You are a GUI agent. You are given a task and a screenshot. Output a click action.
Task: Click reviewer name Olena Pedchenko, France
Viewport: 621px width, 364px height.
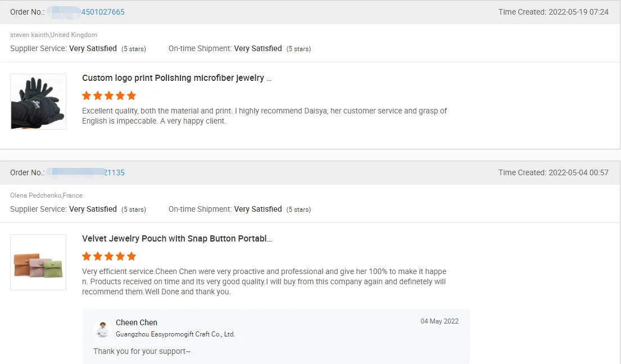46,195
